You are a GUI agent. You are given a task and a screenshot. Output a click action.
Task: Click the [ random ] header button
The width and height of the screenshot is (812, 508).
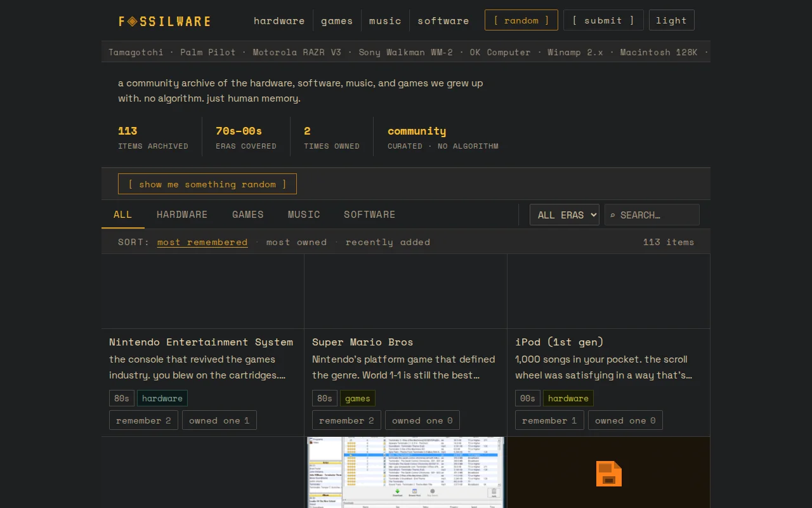pos(521,20)
